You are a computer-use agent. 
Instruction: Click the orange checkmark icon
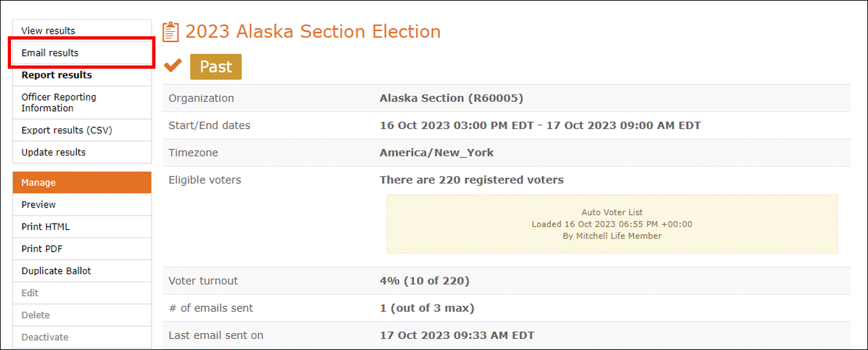pos(173,65)
